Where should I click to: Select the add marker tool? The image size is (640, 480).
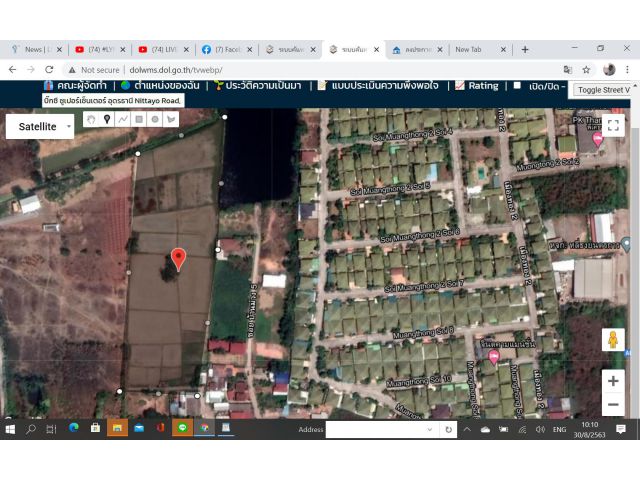click(x=107, y=119)
